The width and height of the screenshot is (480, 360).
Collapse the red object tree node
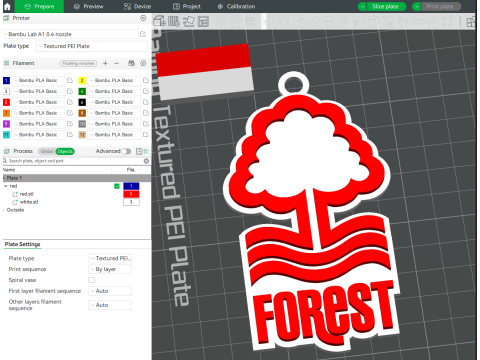click(x=5, y=186)
